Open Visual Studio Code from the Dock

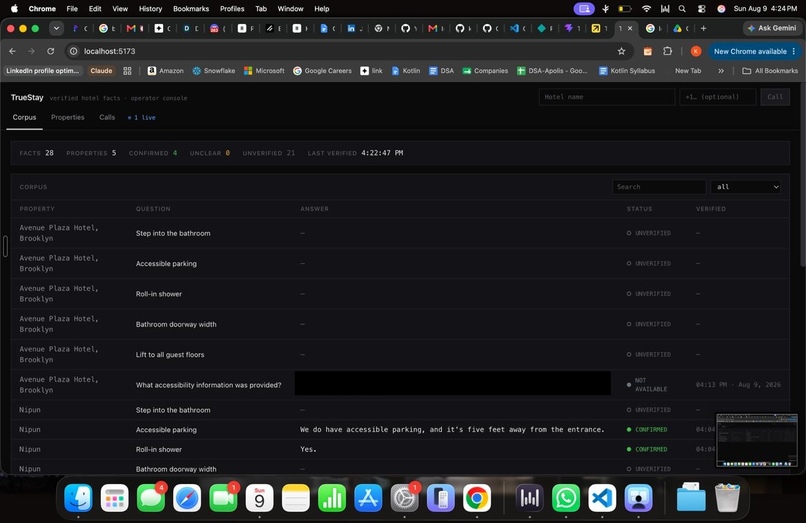[x=602, y=498]
